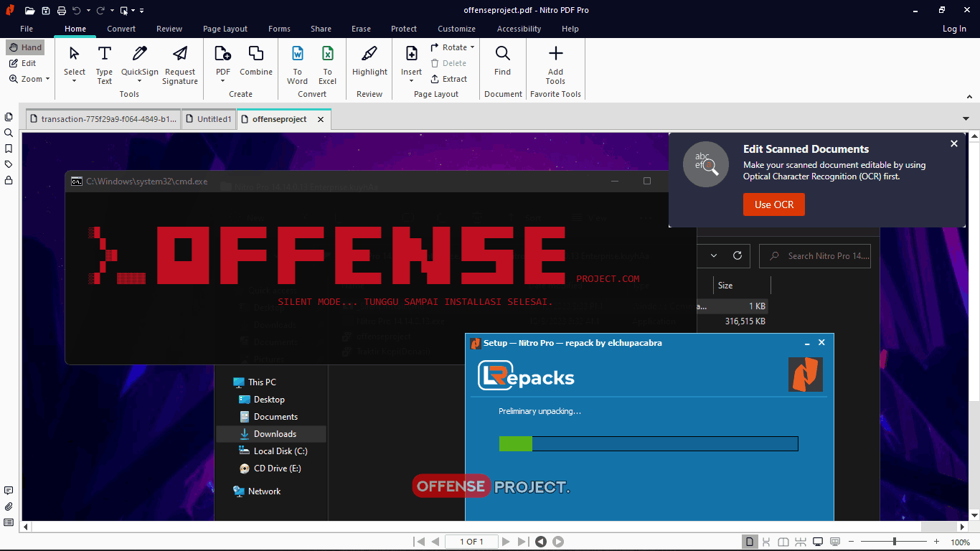Screen dimensions: 980x551
Task: Go to the first page
Action: point(419,542)
